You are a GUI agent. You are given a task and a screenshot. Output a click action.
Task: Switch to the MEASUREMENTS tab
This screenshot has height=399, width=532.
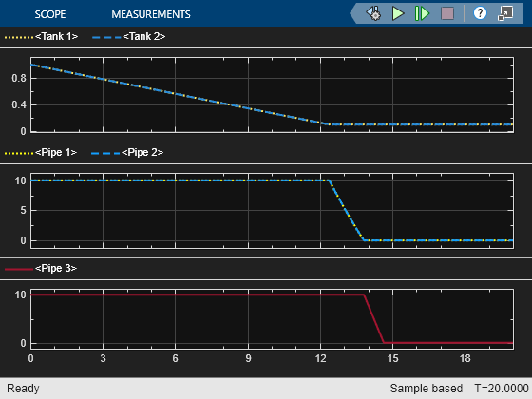pyautogui.click(x=151, y=14)
